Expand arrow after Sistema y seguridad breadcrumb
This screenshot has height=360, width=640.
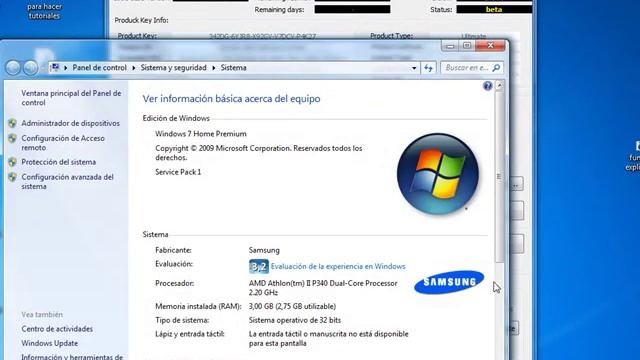[x=213, y=68]
